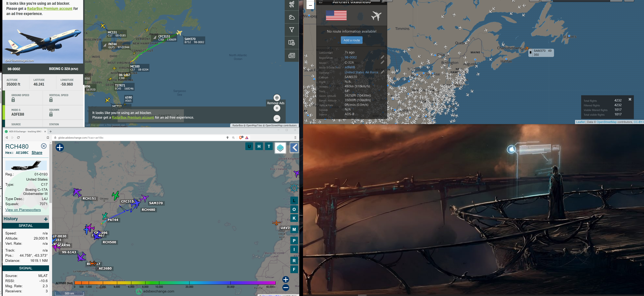Image resolution: width=644 pixels, height=296 pixels.
Task: Toggle the R button on ADS-B map
Action: 294,261
